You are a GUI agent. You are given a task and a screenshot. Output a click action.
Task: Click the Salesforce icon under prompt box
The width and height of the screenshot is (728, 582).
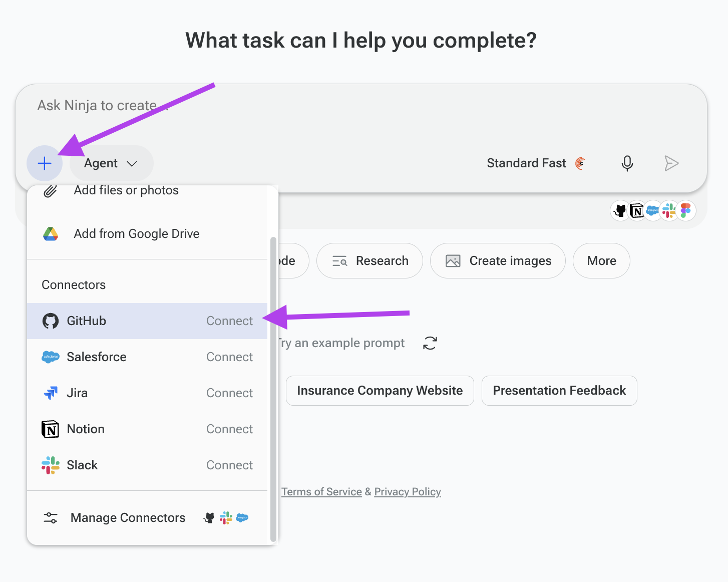652,211
